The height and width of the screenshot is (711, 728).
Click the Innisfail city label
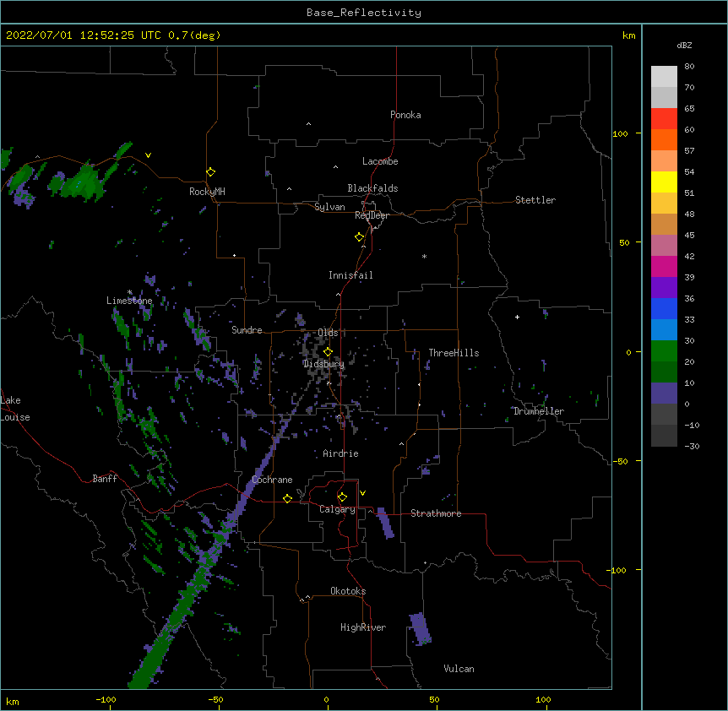pyautogui.click(x=350, y=275)
